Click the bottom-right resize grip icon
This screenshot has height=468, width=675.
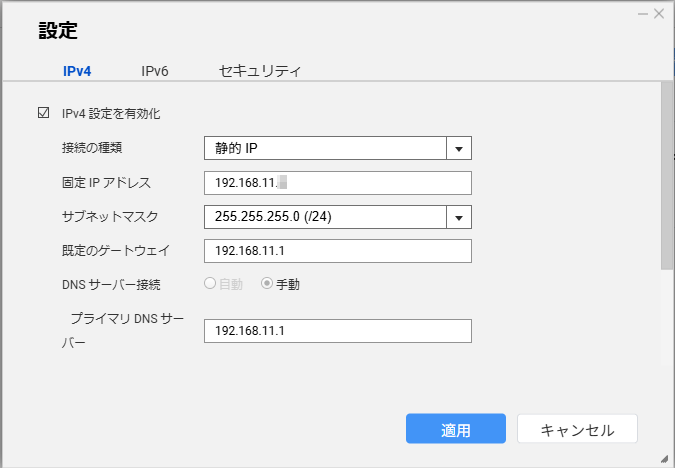[x=666, y=460]
